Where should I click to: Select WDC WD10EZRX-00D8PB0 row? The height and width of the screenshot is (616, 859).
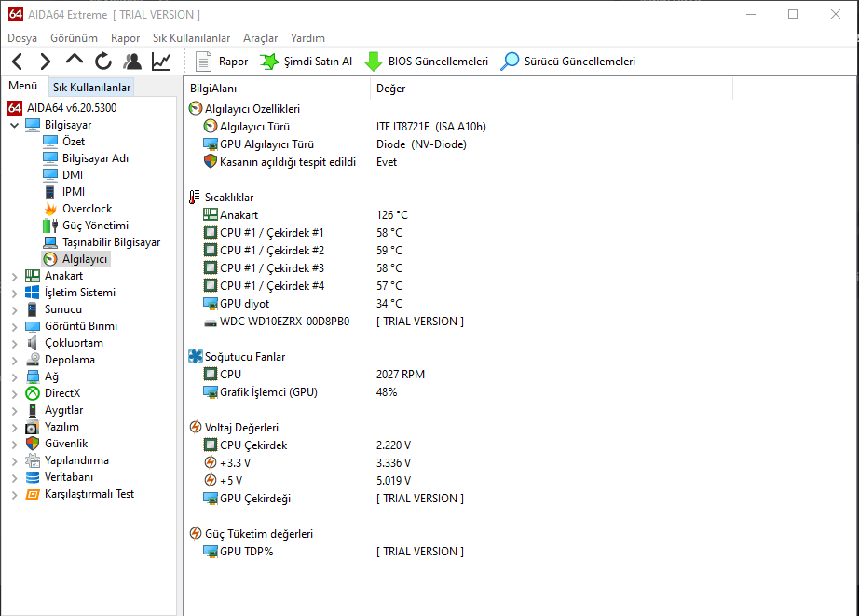334,322
